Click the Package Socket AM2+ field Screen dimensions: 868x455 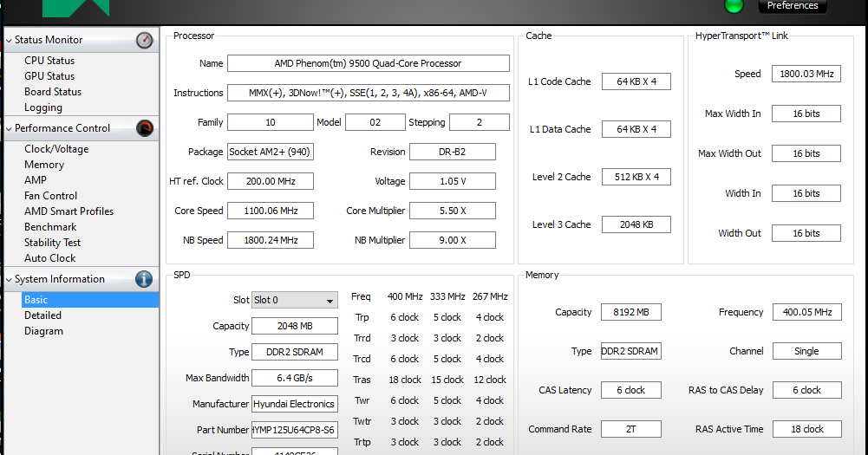271,152
